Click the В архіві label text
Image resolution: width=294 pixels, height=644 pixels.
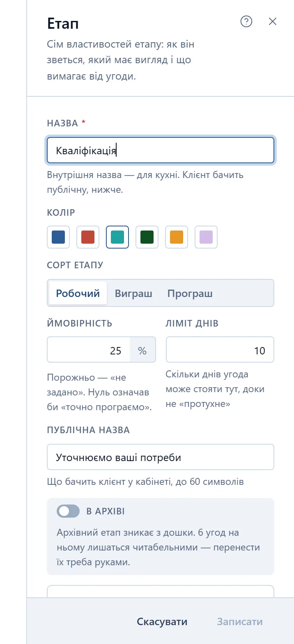pos(106,512)
